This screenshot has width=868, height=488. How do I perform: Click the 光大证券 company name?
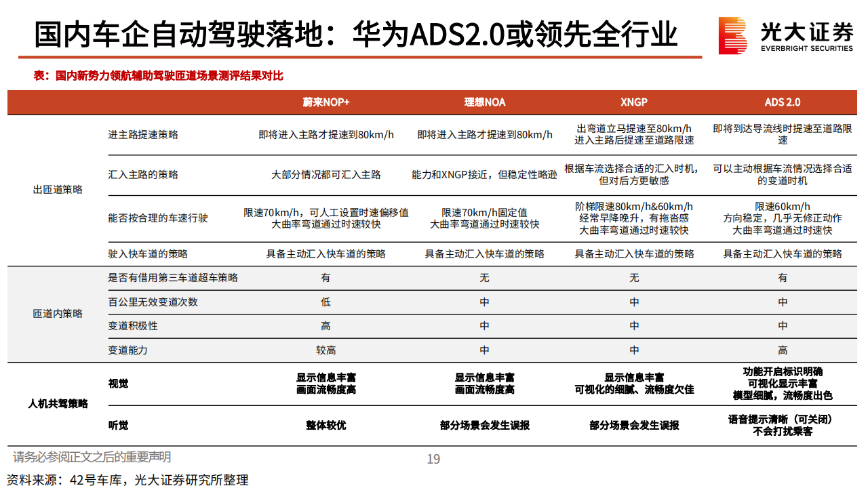click(x=807, y=31)
